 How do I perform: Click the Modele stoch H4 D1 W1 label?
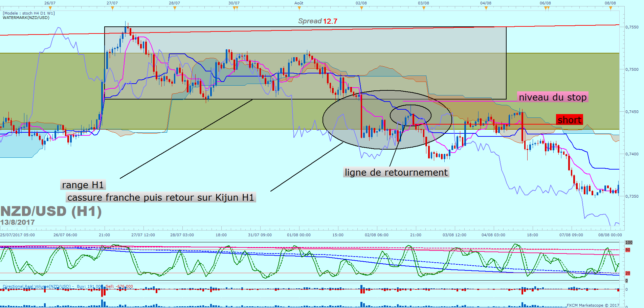[29, 13]
